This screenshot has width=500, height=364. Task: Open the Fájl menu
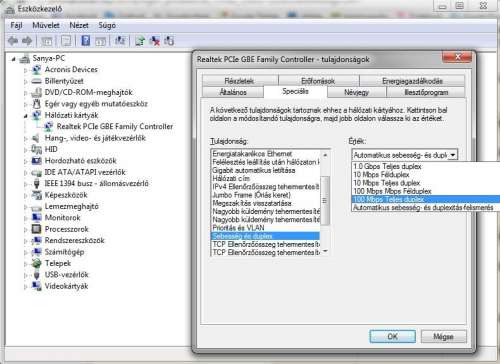pyautogui.click(x=16, y=25)
